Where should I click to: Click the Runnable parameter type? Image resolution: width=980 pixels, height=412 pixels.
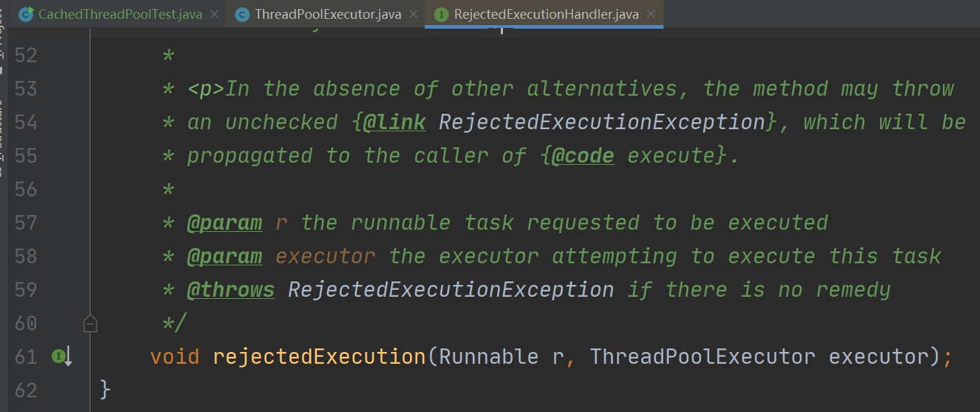[x=489, y=357]
